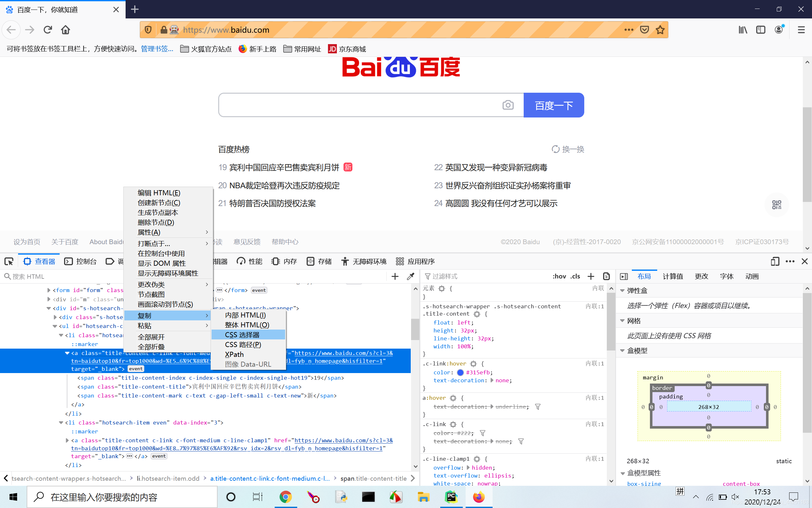Collapse the 弹性盒 section
812x508 pixels.
click(x=622, y=291)
